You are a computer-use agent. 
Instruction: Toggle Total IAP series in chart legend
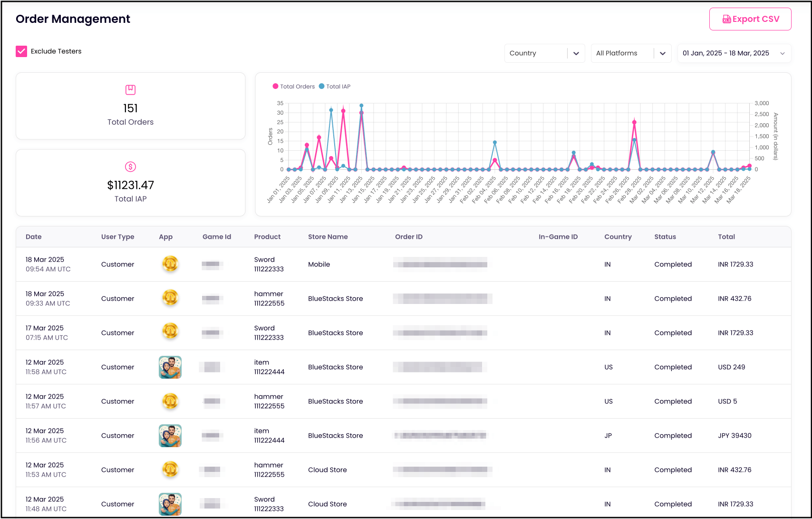[335, 87]
